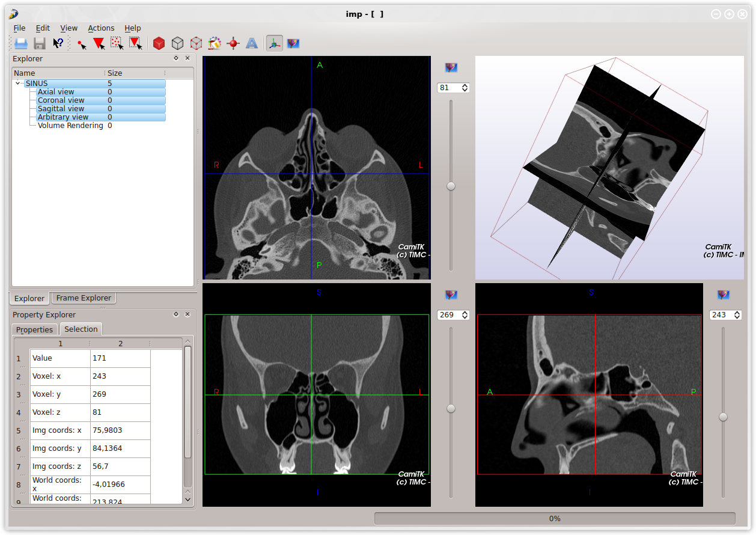Viewport: 756px width, 535px height.
Task: Toggle the 3D axes display button
Action: pos(275,43)
